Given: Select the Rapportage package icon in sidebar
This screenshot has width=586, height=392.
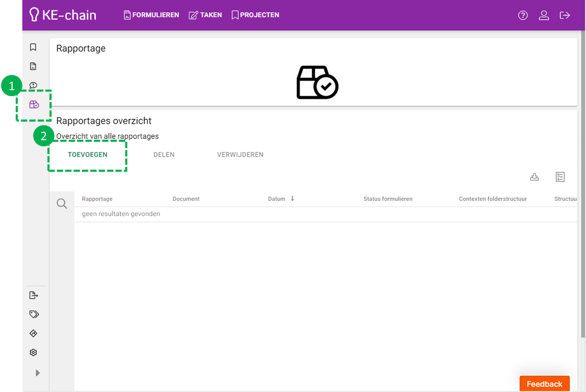Looking at the screenshot, I should pos(34,105).
